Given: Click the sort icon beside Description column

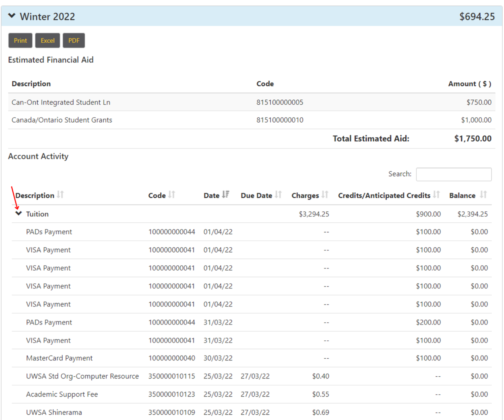Looking at the screenshot, I should click(x=60, y=194).
